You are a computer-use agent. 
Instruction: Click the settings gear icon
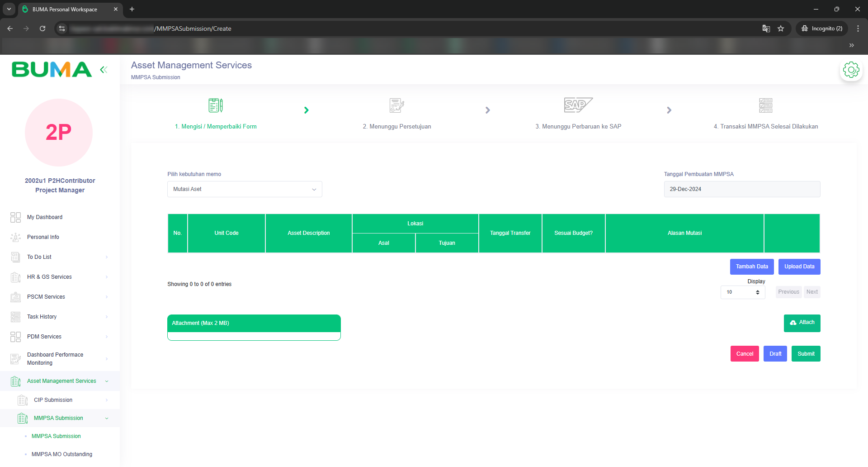coord(851,70)
